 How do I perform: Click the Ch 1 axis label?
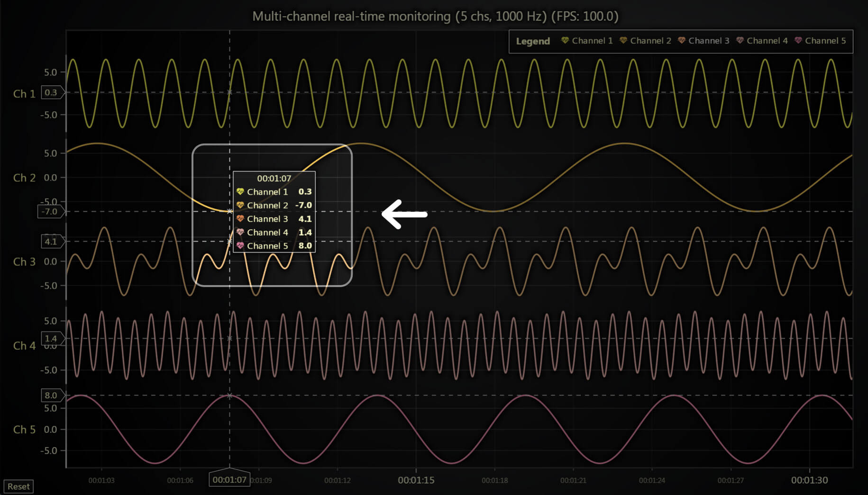(x=24, y=94)
